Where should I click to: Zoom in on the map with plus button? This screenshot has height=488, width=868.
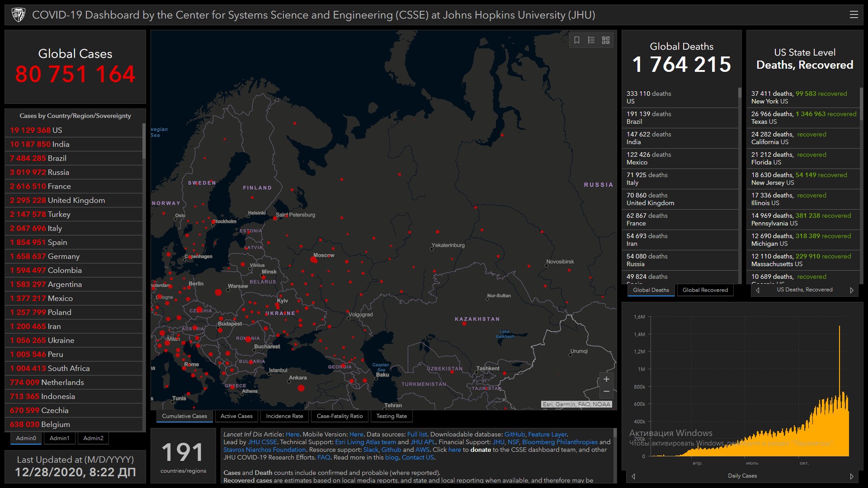[606, 380]
